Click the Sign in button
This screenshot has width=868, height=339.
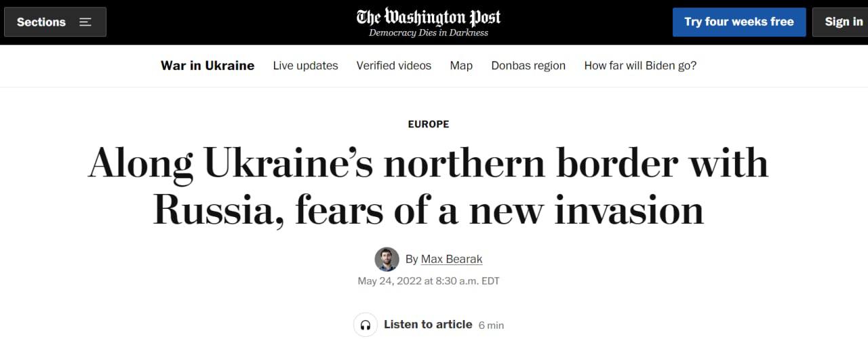843,22
